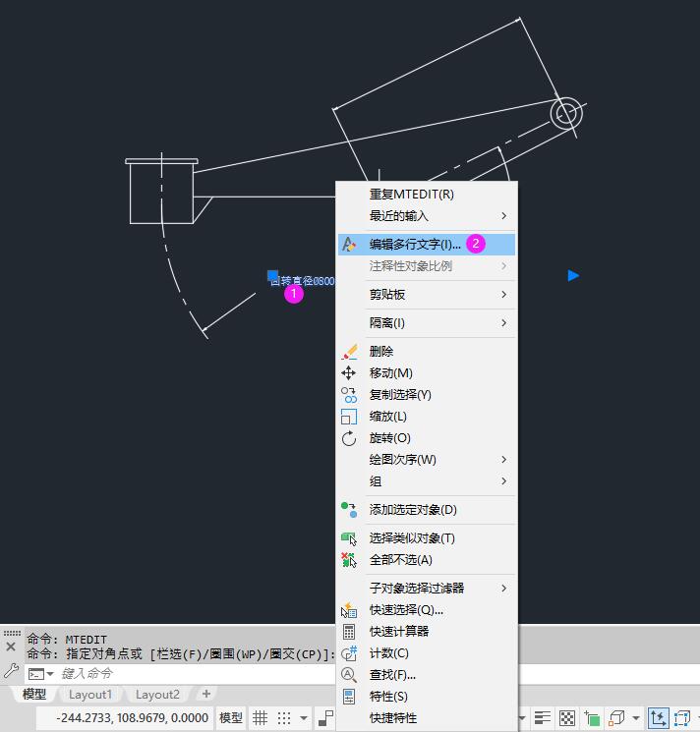
Task: Open snap mode options dropdown arrow
Action: (304, 718)
